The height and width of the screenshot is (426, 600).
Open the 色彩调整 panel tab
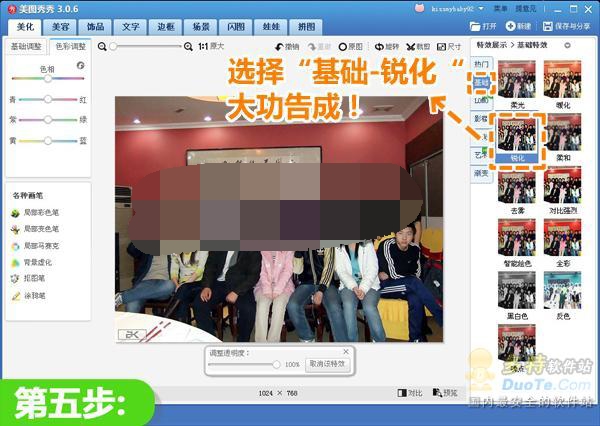click(70, 46)
